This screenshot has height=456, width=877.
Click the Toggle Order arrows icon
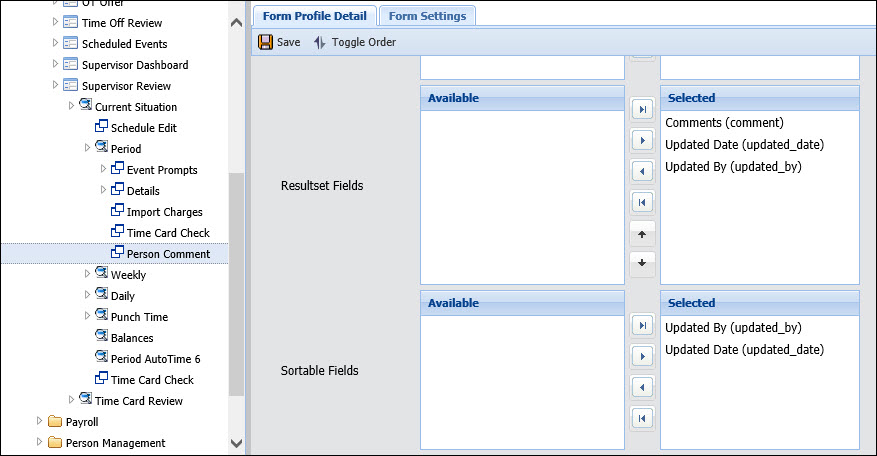(x=320, y=42)
